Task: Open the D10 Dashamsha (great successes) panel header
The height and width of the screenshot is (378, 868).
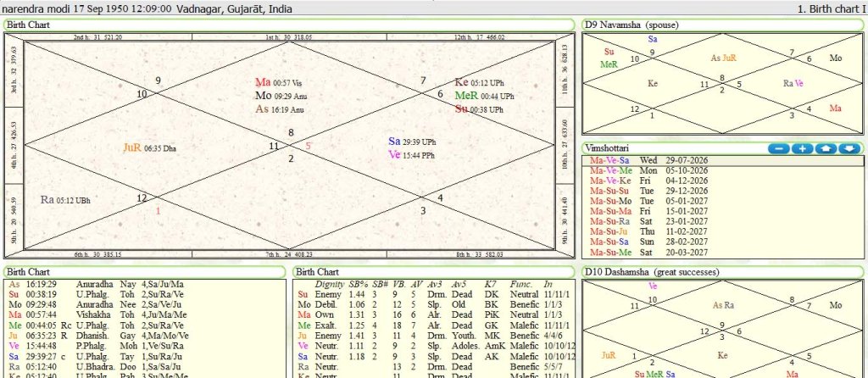Action: [x=723, y=272]
